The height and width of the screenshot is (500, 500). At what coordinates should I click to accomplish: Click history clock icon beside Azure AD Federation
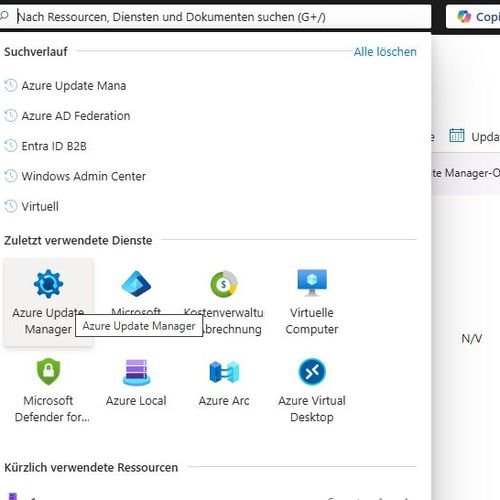coord(11,116)
